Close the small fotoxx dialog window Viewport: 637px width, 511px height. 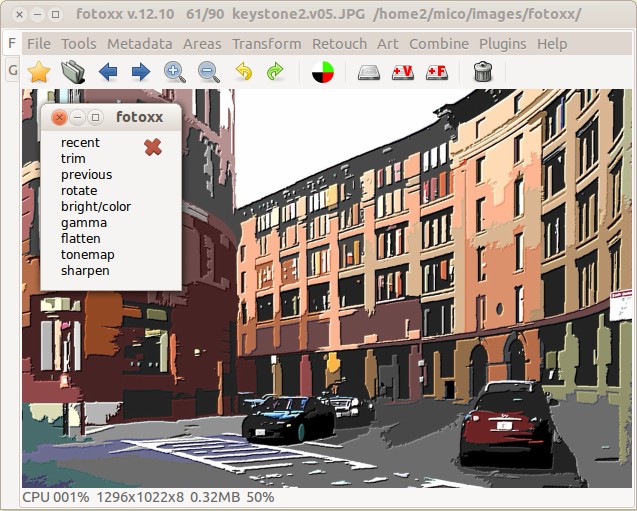[x=59, y=118]
